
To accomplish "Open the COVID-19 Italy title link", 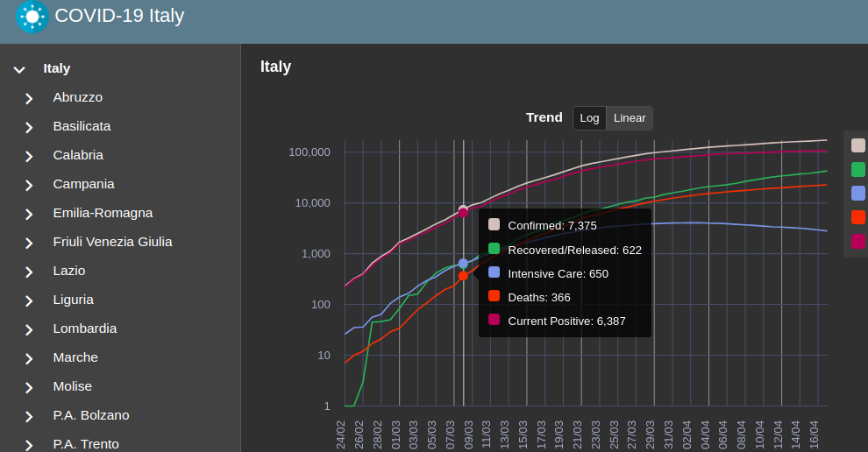I will point(119,16).
